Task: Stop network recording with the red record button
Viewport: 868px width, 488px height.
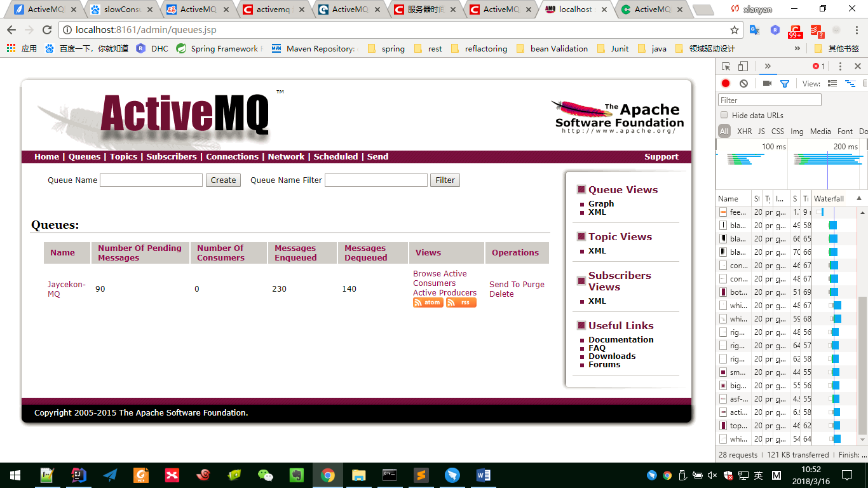Action: point(726,83)
